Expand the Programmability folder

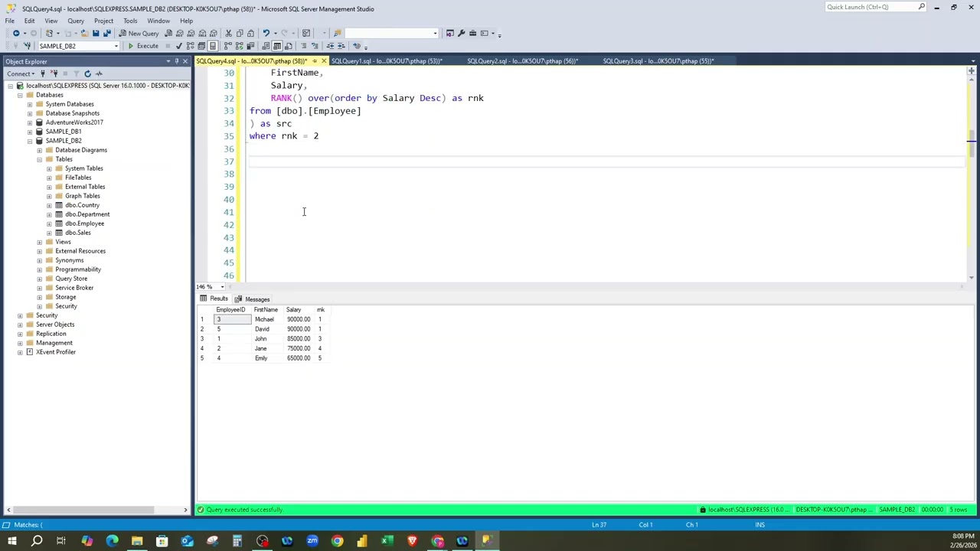tap(40, 269)
